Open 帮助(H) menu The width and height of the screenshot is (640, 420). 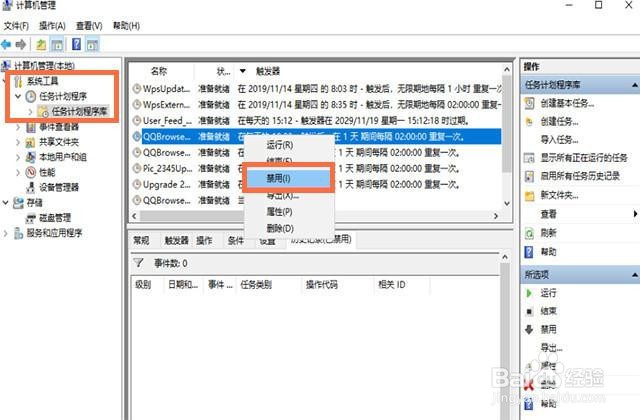[x=127, y=26]
